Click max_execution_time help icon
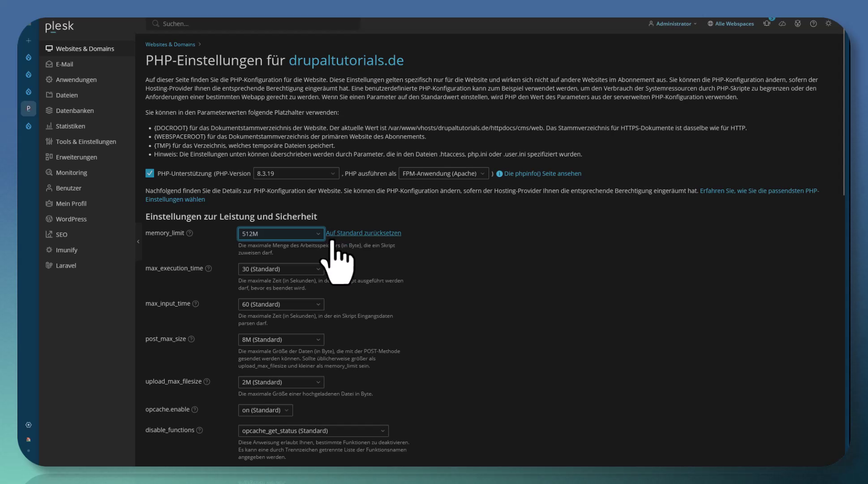 pyautogui.click(x=208, y=268)
